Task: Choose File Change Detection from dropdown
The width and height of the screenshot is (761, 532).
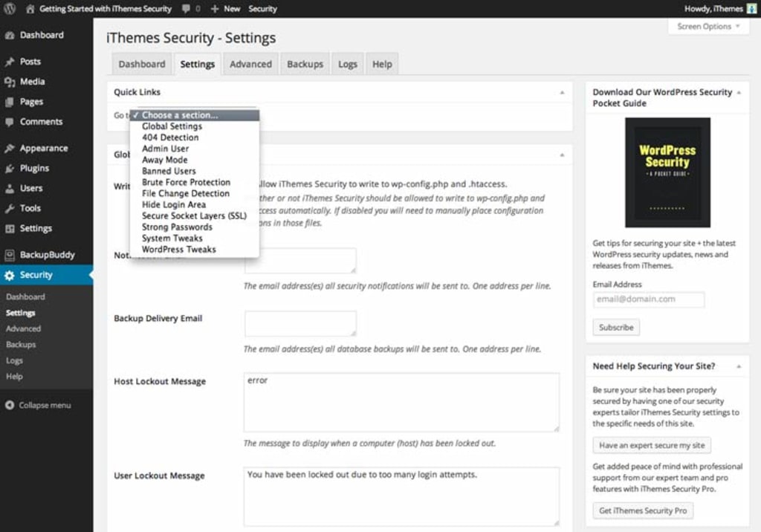Action: tap(195, 193)
